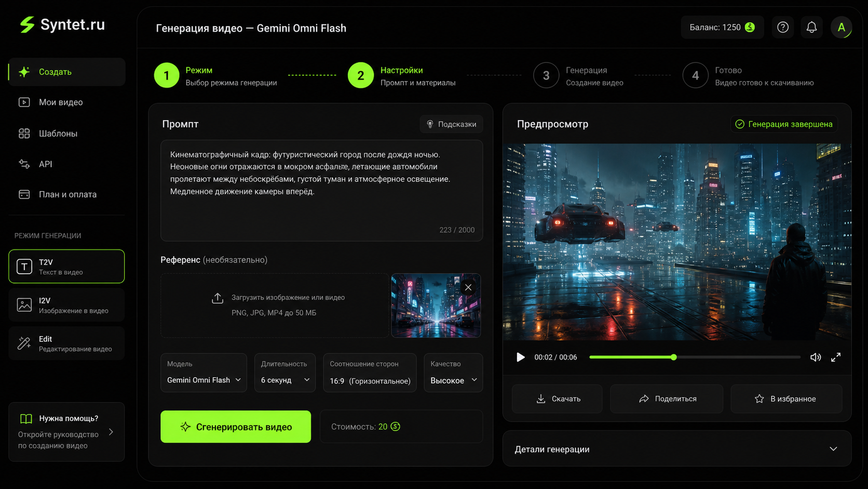Click the share arrow icon in Поделиться

(644, 399)
